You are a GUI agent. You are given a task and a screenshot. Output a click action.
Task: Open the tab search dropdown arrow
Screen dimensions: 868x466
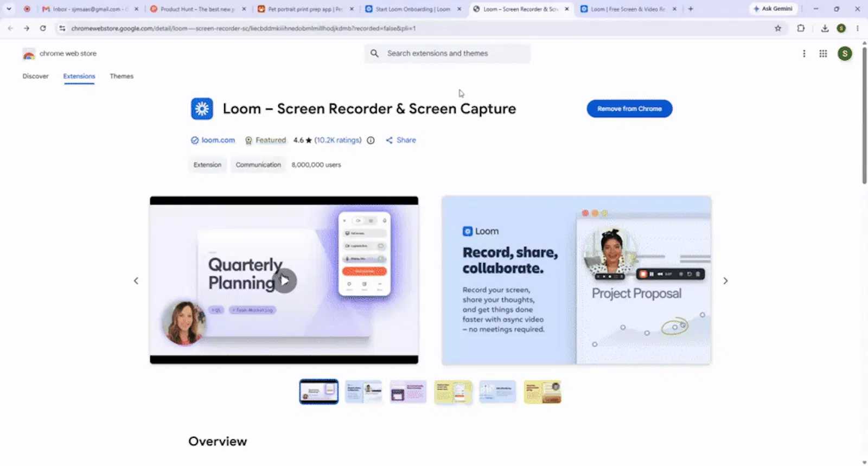point(9,9)
